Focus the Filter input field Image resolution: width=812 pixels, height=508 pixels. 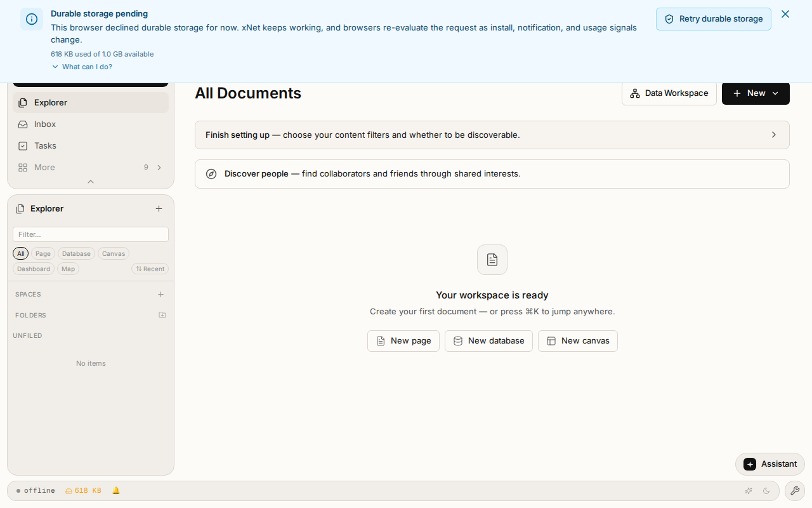(91, 234)
